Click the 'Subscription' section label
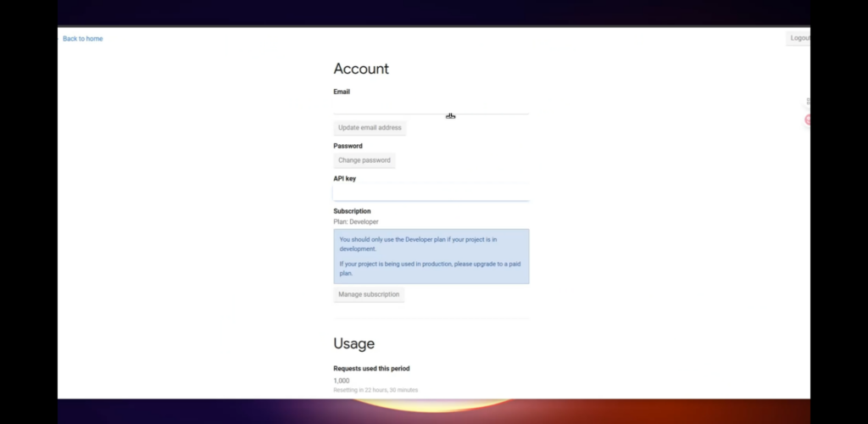Viewport: 868px width, 424px height. point(352,211)
